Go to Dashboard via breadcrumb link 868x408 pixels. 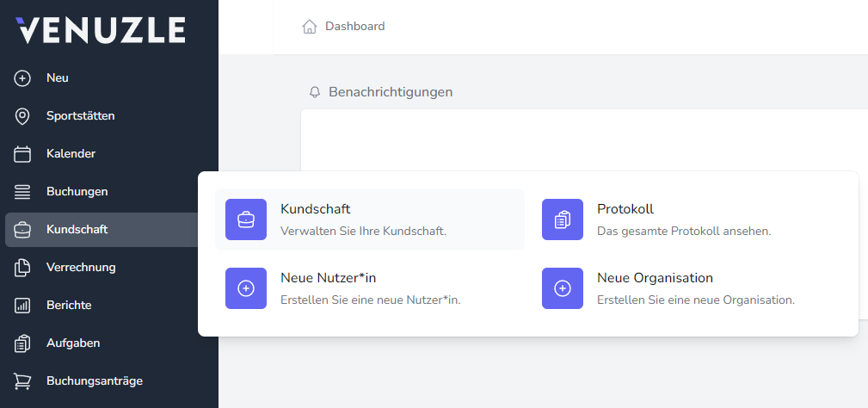coord(354,27)
